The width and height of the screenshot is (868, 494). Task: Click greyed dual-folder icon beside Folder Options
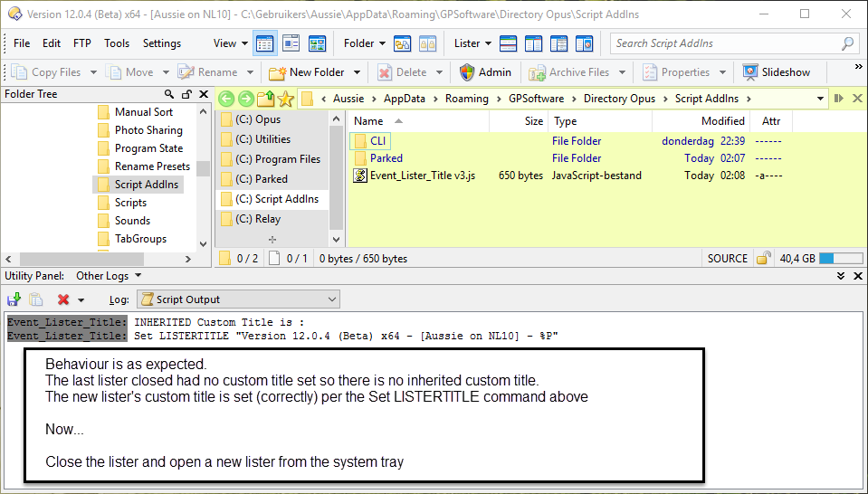pyautogui.click(x=427, y=43)
